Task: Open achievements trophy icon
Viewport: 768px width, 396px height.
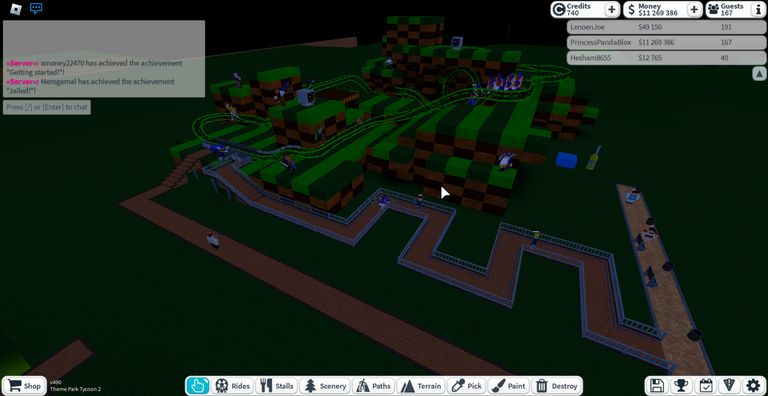Action: coord(681,385)
